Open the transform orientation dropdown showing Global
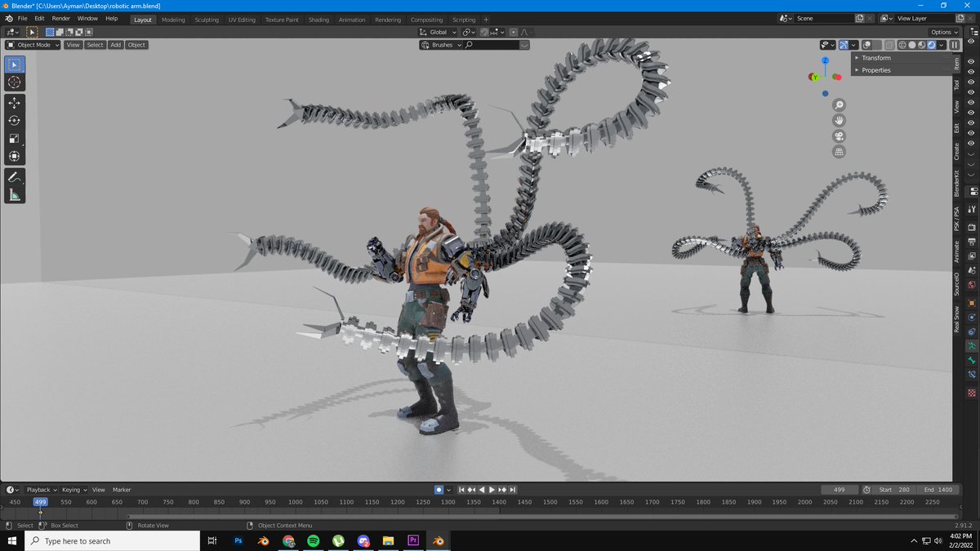This screenshot has height=551, width=980. coord(437,32)
